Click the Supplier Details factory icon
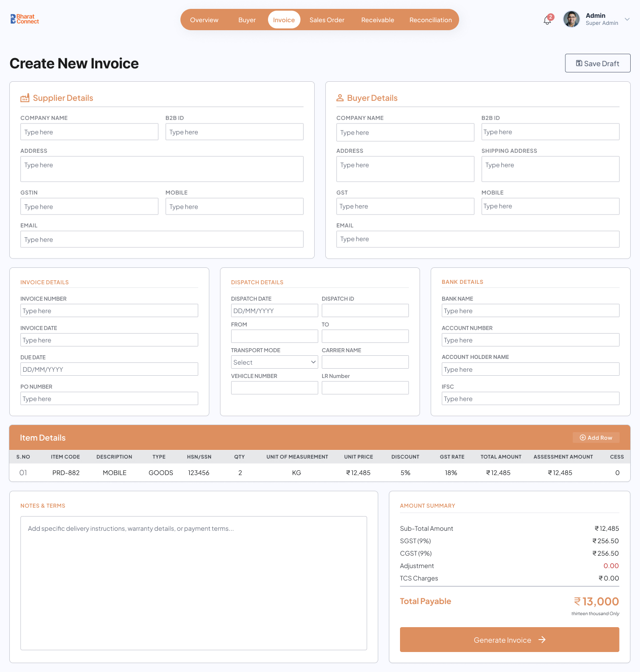Image resolution: width=640 pixels, height=672 pixels. point(25,98)
